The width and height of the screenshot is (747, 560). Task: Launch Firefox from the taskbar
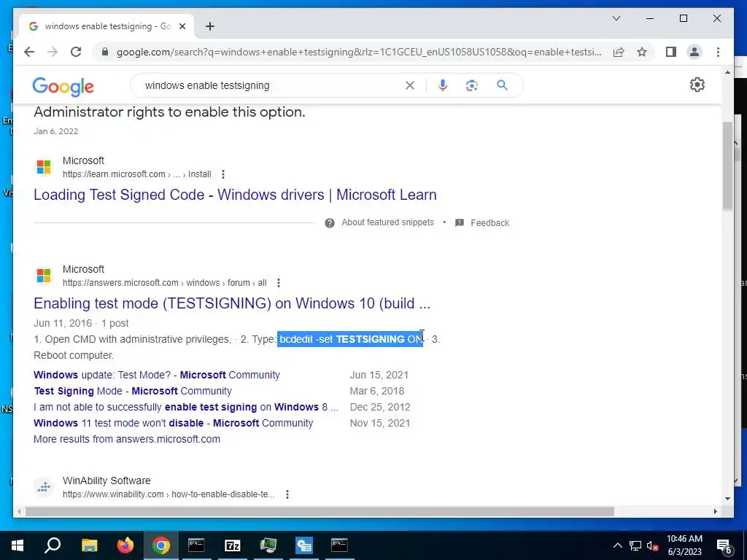(125, 545)
